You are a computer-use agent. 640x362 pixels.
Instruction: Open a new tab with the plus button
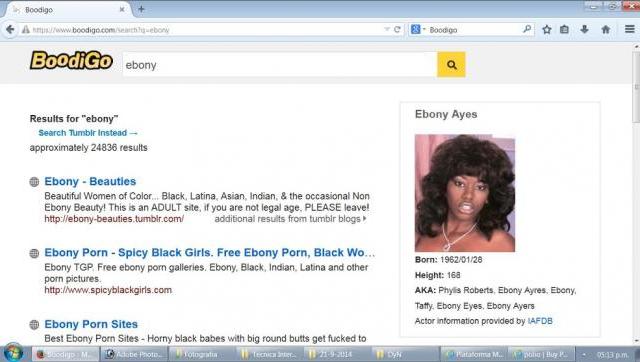(141, 9)
